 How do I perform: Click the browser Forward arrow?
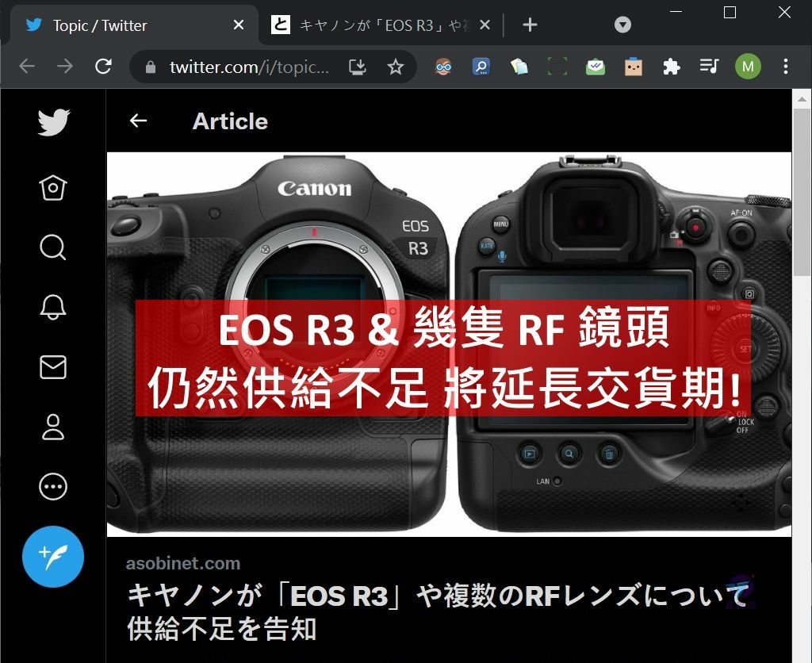point(65,67)
